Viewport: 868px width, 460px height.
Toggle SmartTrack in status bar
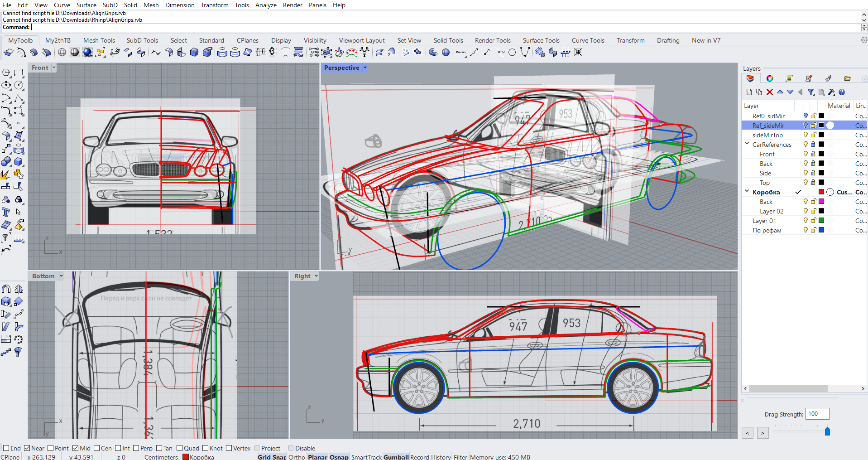coord(366,457)
